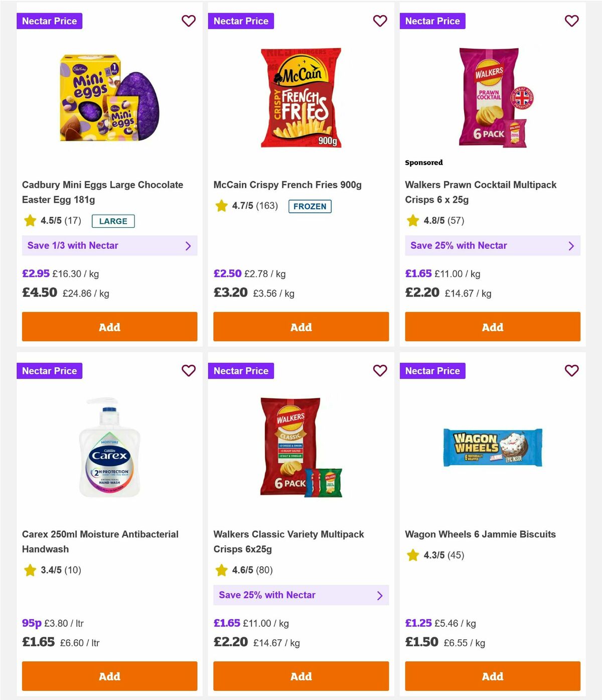Select the Sponsored label under Walkers crisps image
The width and height of the screenshot is (602, 700).
click(424, 163)
